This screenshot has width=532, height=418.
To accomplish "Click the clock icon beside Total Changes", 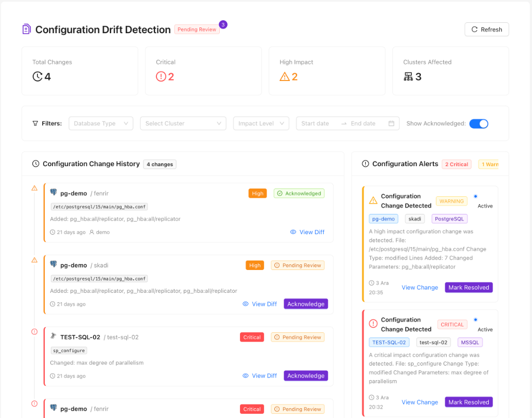I will tap(37, 76).
